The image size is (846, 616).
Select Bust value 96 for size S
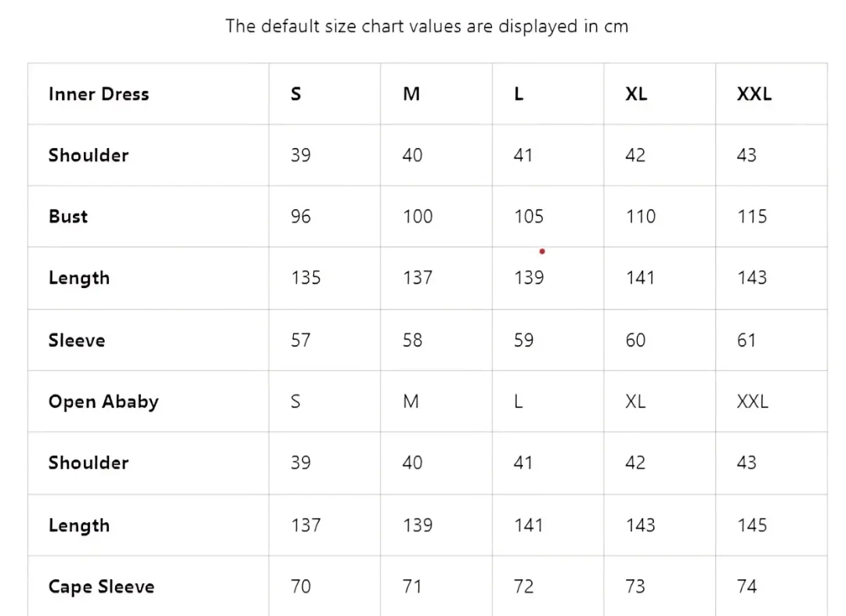point(301,216)
